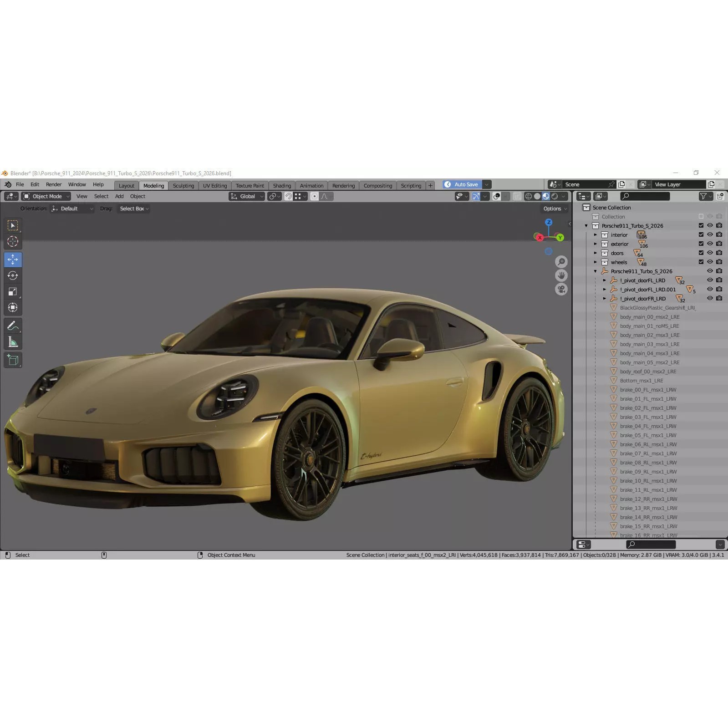Toggle the camera view icon
The height and width of the screenshot is (728, 728).
point(561,290)
